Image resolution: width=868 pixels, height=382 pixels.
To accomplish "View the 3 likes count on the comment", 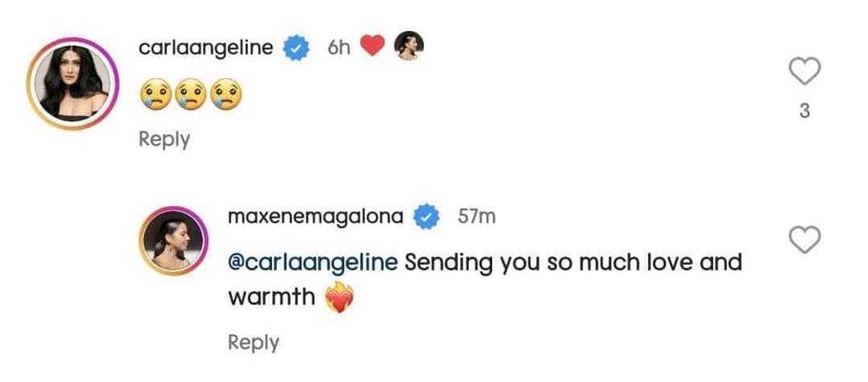I will click(x=804, y=112).
